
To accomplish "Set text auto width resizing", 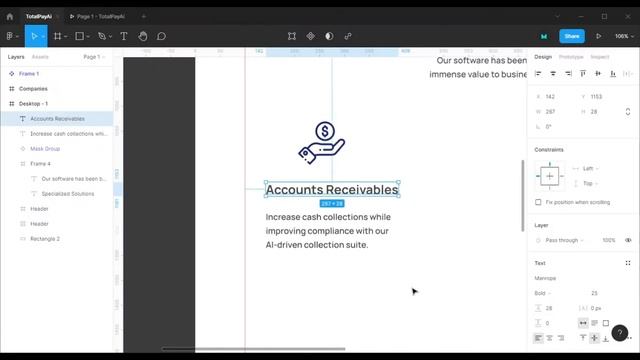I will (x=583, y=323).
